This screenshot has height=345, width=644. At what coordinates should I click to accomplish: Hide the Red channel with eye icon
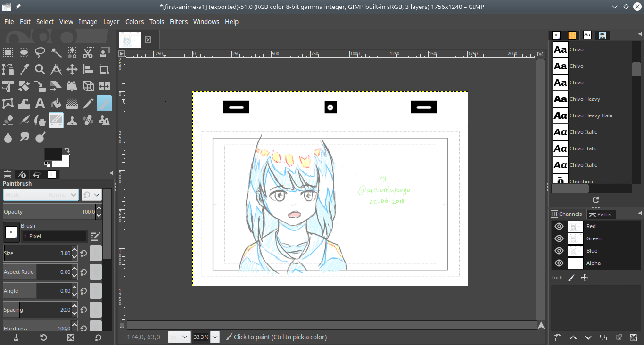point(559,226)
